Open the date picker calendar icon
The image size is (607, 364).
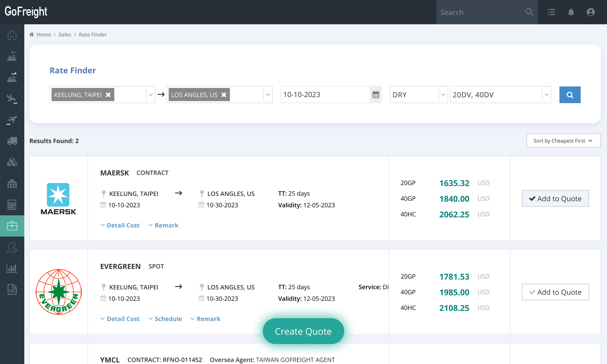click(x=376, y=94)
